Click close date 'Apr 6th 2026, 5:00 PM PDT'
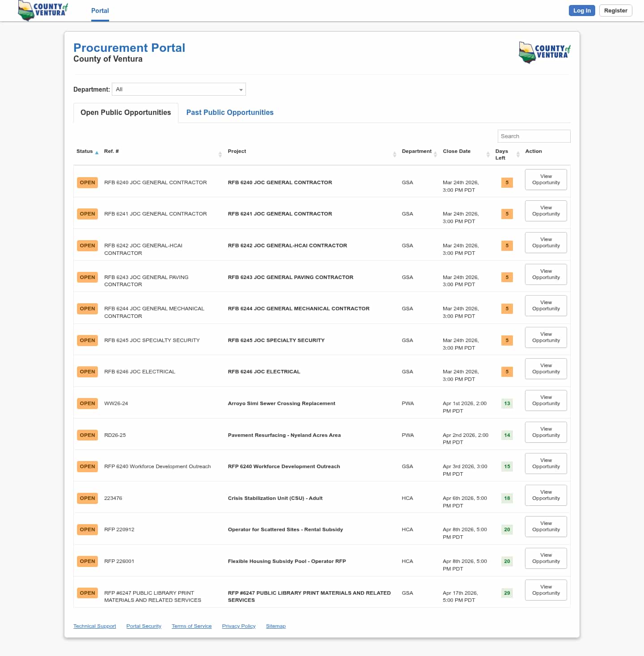This screenshot has width=644, height=656. click(465, 502)
